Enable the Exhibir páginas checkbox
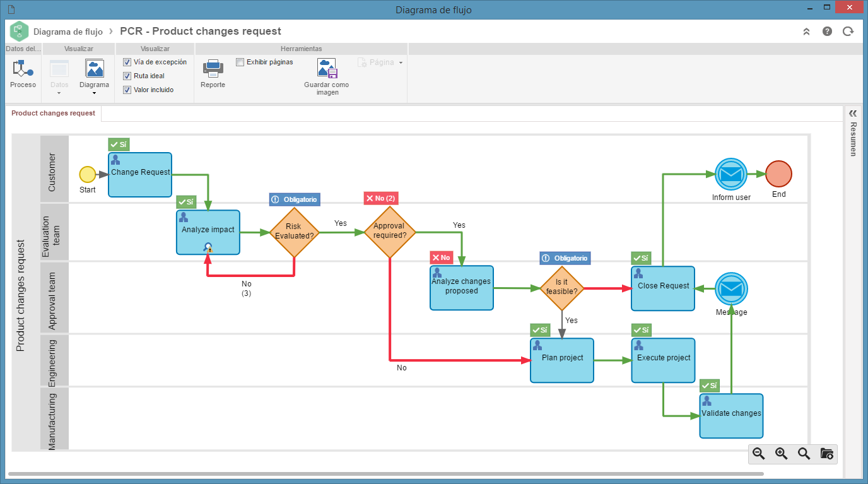The image size is (868, 484). [240, 62]
